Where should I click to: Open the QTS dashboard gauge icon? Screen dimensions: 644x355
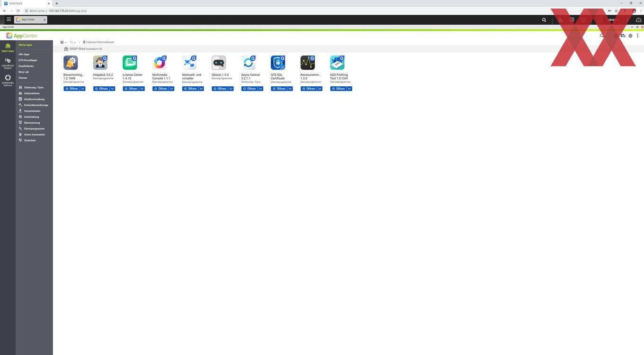(638, 20)
